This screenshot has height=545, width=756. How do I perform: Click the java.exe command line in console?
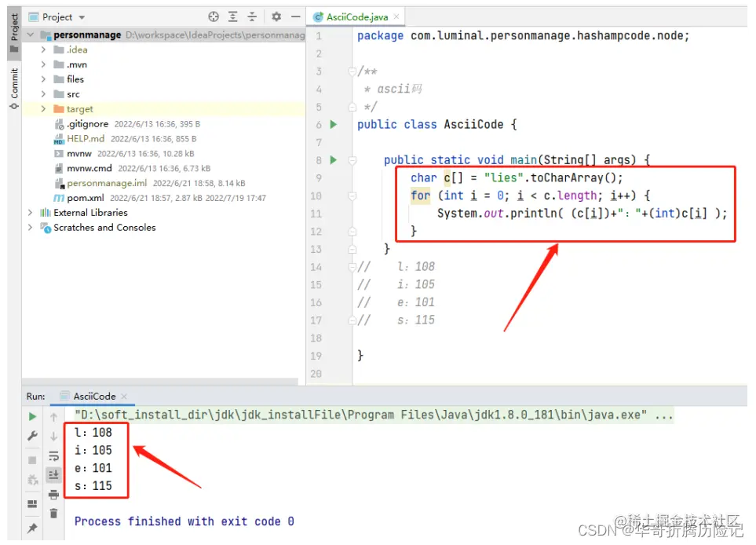click(374, 415)
